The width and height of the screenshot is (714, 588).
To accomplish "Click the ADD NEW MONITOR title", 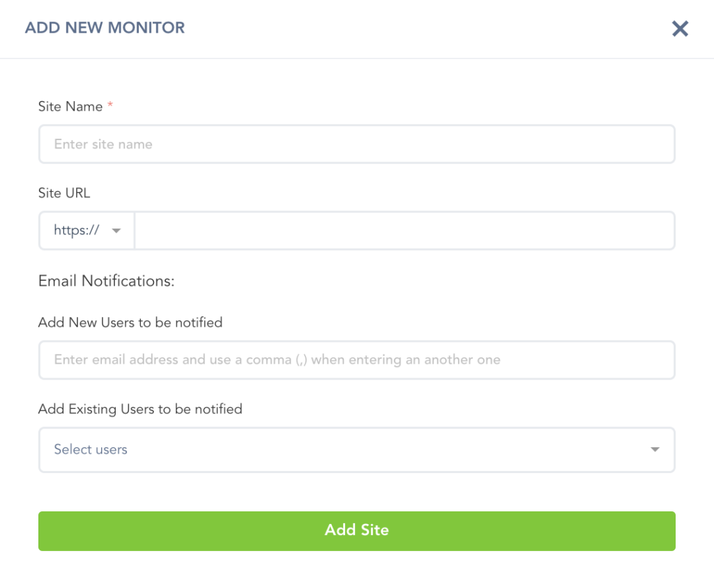I will 105,29.
